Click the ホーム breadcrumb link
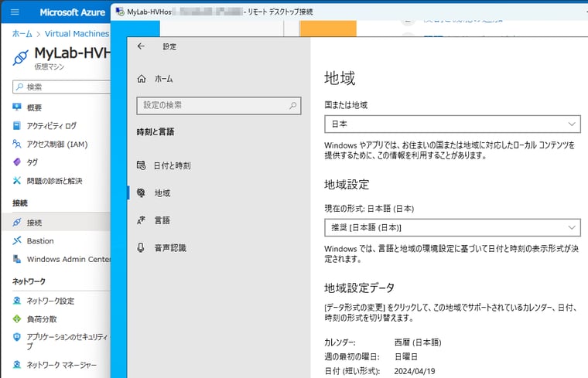 coord(22,34)
